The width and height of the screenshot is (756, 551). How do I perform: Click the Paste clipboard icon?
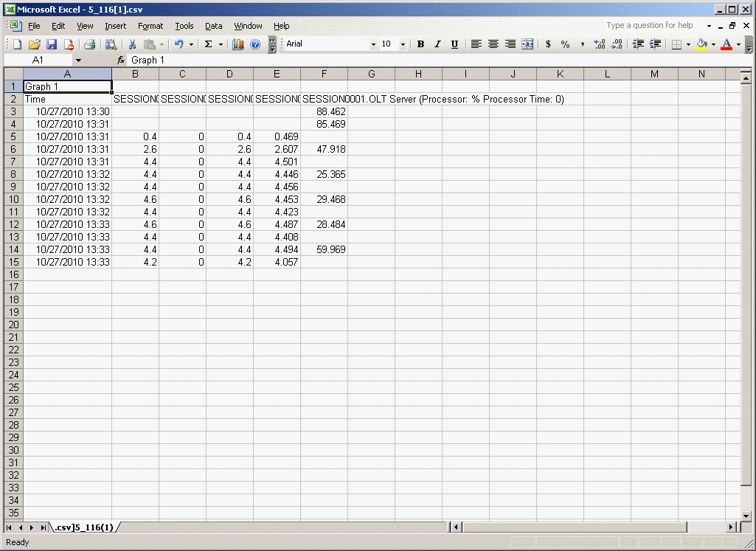[150, 44]
